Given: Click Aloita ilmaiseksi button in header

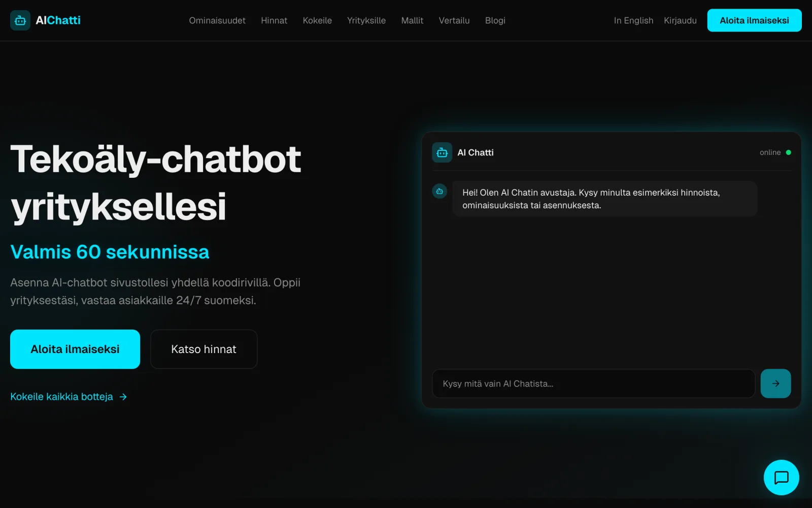Looking at the screenshot, I should (x=754, y=20).
